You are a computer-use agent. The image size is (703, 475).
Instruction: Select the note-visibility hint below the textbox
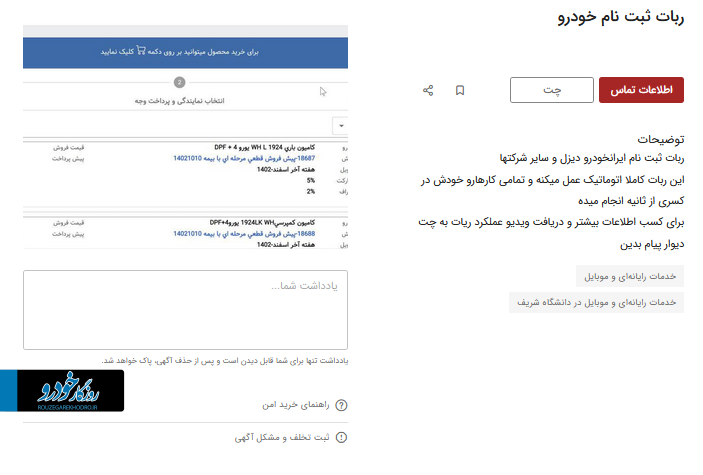tap(225, 361)
